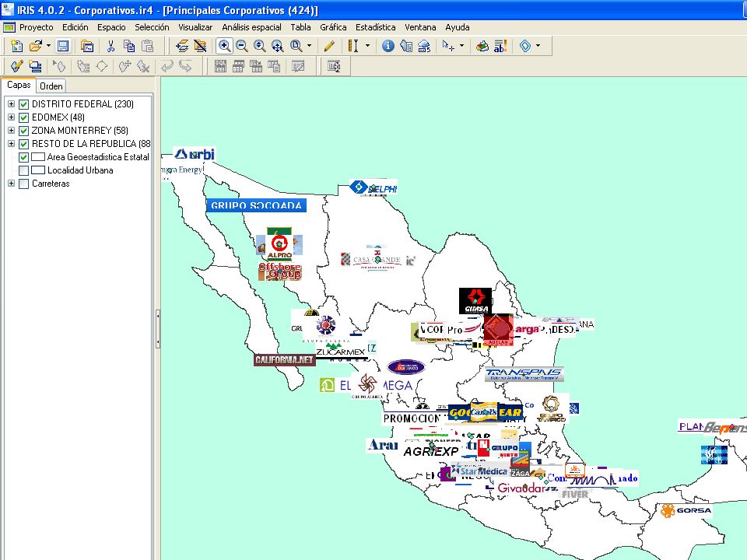Switch to the Orden tab
The width and height of the screenshot is (747, 560).
(51, 86)
